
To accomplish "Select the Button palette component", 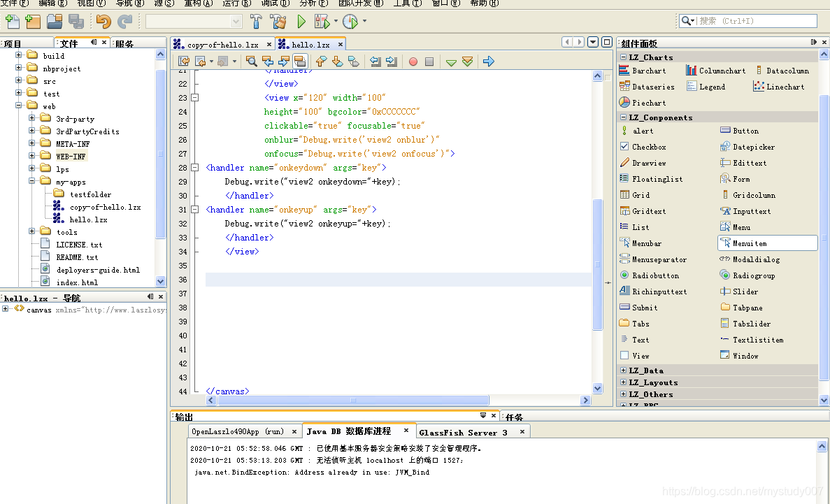I will click(x=740, y=131).
